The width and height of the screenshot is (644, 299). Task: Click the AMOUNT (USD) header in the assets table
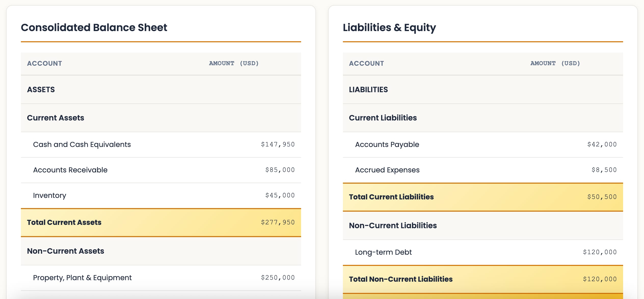(234, 63)
